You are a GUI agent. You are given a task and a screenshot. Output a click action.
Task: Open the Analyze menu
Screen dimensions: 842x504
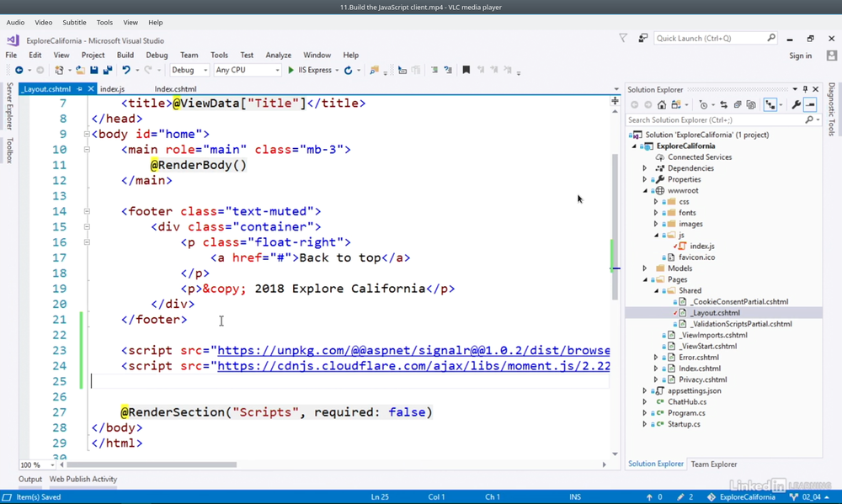tap(278, 56)
